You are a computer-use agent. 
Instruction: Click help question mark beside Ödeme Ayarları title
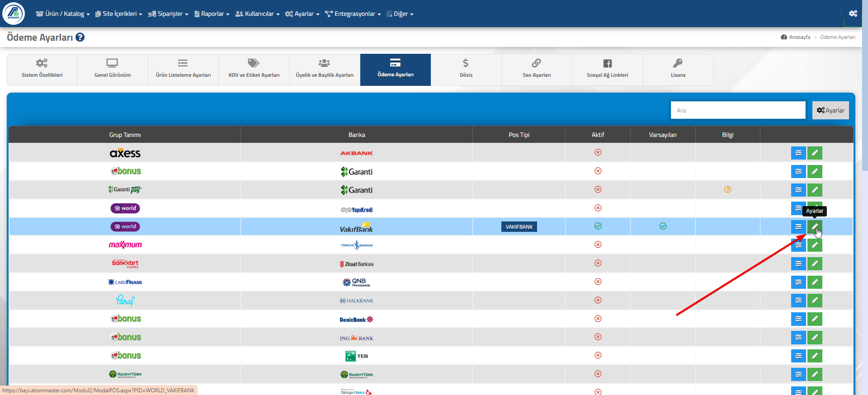(80, 37)
